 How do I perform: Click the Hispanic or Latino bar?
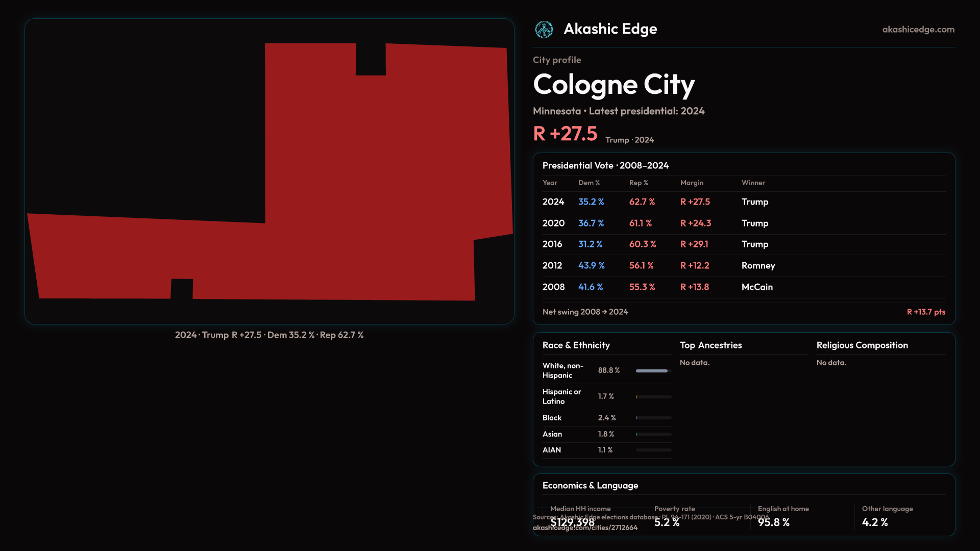653,397
